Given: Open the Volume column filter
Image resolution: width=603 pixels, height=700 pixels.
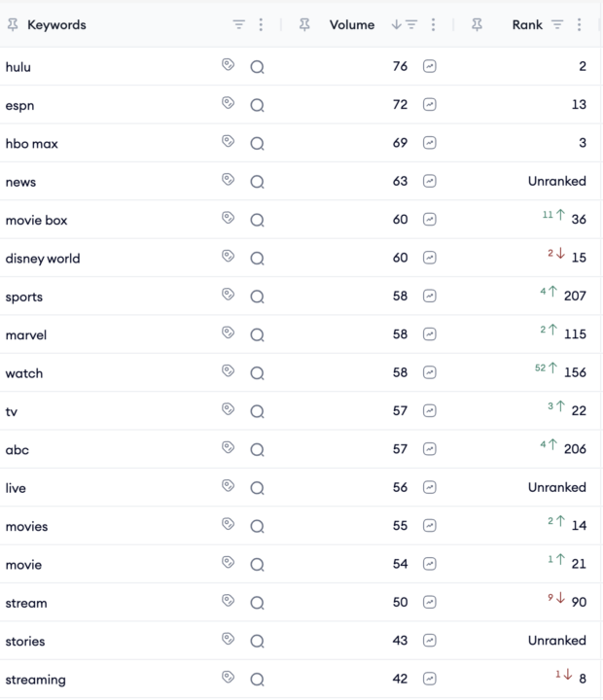Looking at the screenshot, I should 411,24.
